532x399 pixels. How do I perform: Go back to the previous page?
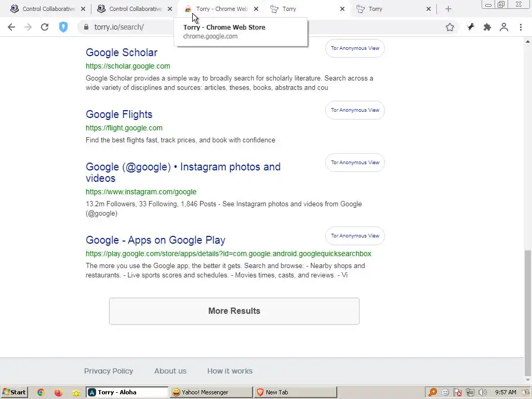click(x=11, y=27)
